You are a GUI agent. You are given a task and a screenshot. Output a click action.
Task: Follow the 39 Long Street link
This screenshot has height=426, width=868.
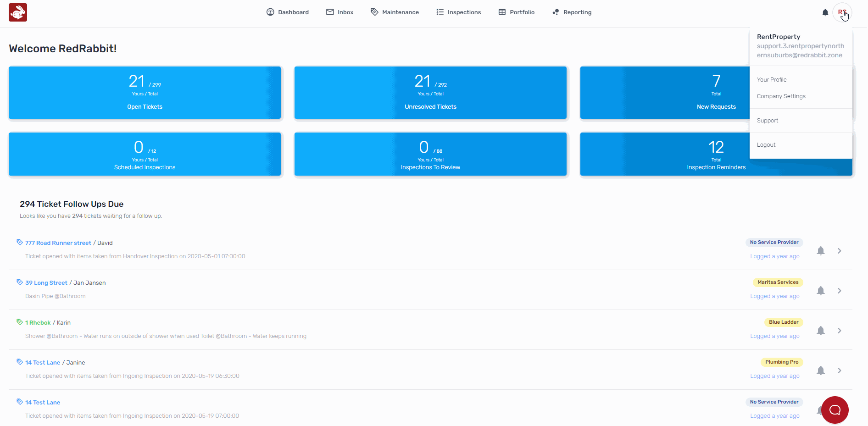click(x=46, y=283)
